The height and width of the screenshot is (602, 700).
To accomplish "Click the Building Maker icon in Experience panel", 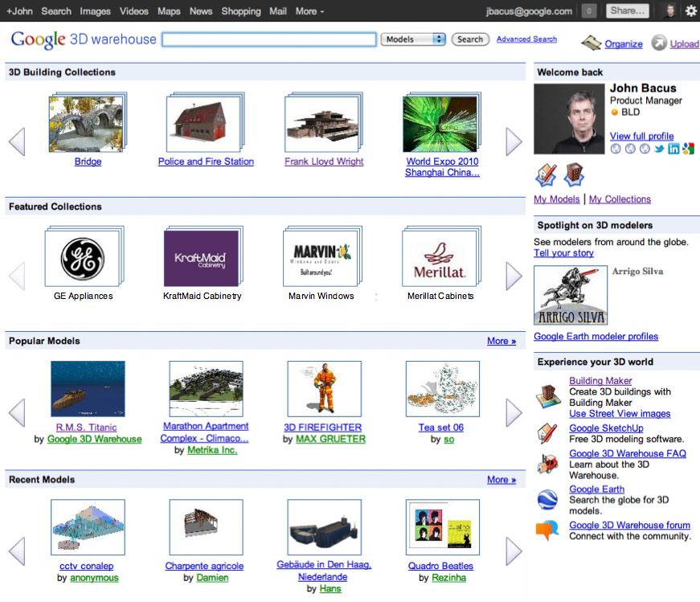I will pyautogui.click(x=548, y=396).
